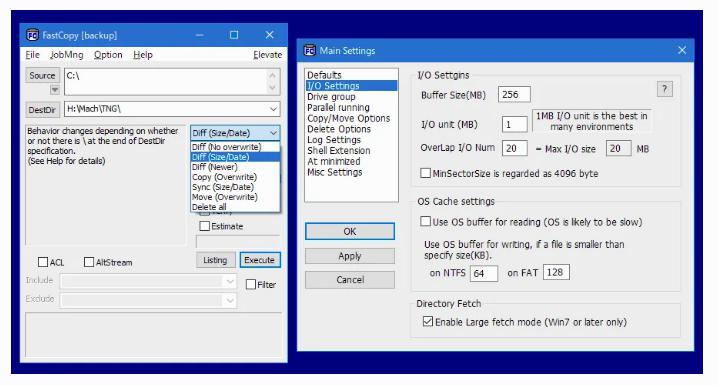Screen dimensions: 718x385
Task: Maximize the FastCopy window
Action: pos(234,35)
